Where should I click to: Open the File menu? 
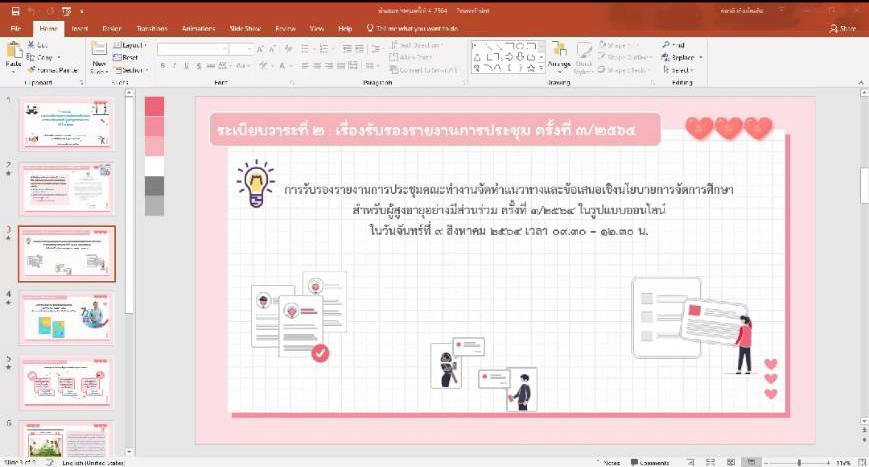click(16, 28)
